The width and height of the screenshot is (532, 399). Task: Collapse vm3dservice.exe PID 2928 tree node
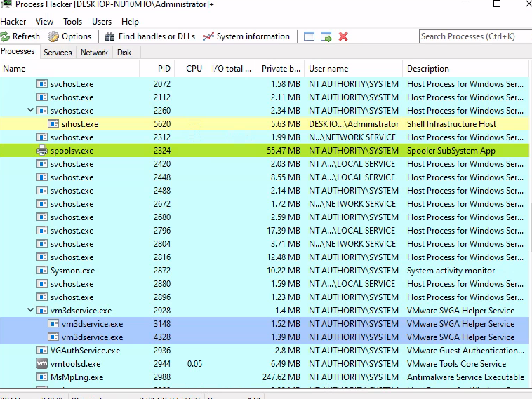[30, 310]
